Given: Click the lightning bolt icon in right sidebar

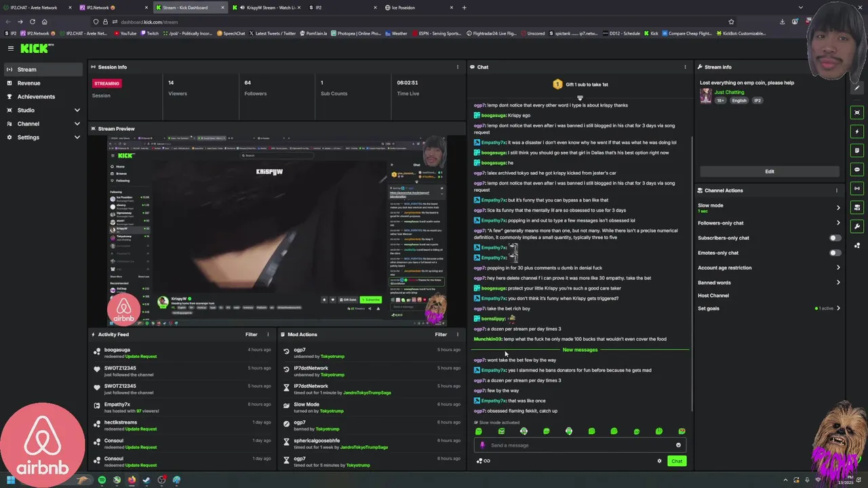Looking at the screenshot, I should pos(857,131).
